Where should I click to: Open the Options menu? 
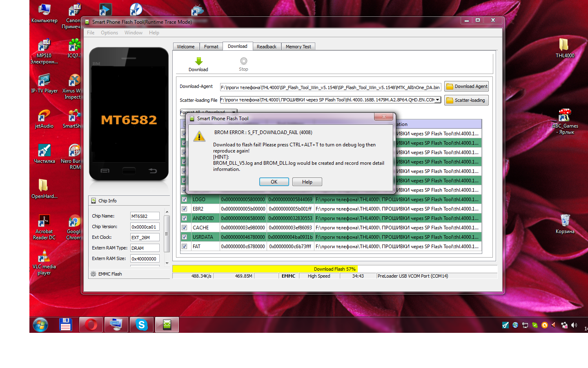109,33
